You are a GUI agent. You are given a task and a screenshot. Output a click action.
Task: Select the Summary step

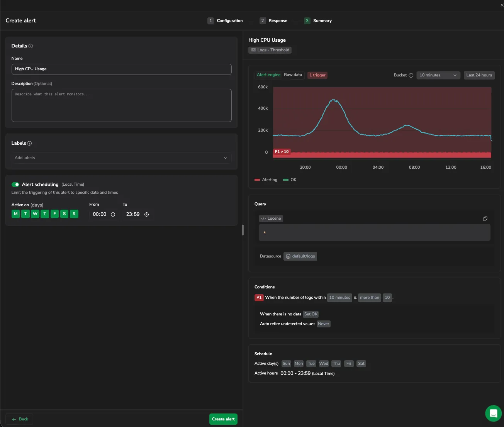[x=318, y=21]
